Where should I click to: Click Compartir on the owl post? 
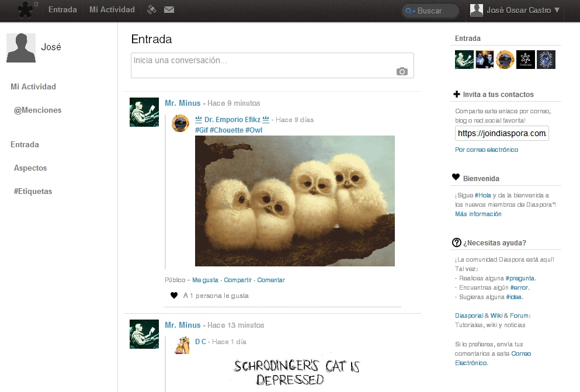coord(238,280)
